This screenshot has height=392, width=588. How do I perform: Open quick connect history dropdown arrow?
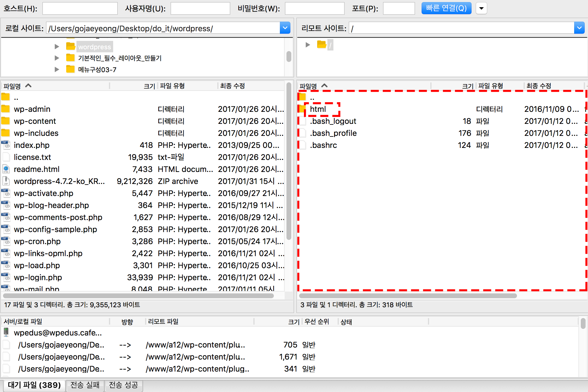tap(481, 8)
